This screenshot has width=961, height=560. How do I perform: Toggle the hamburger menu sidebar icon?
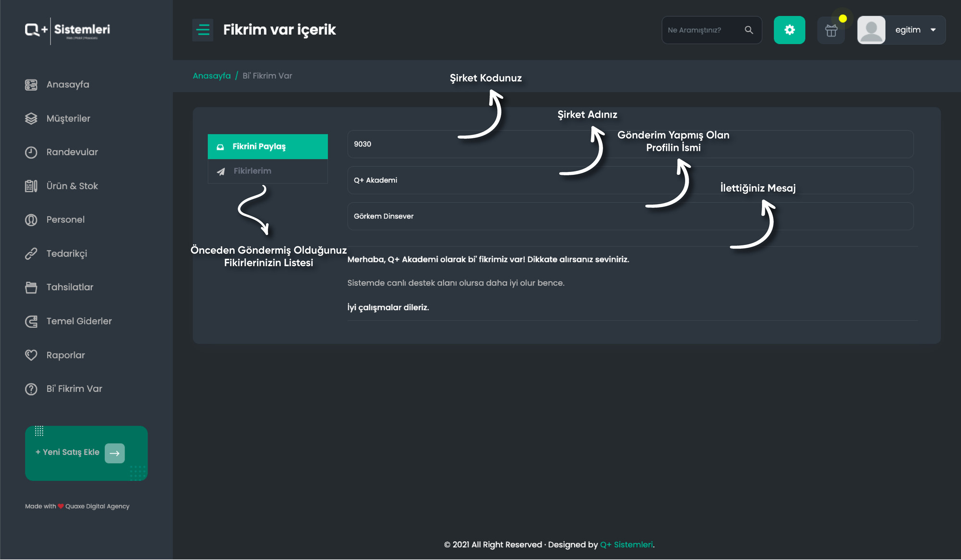coord(203,30)
